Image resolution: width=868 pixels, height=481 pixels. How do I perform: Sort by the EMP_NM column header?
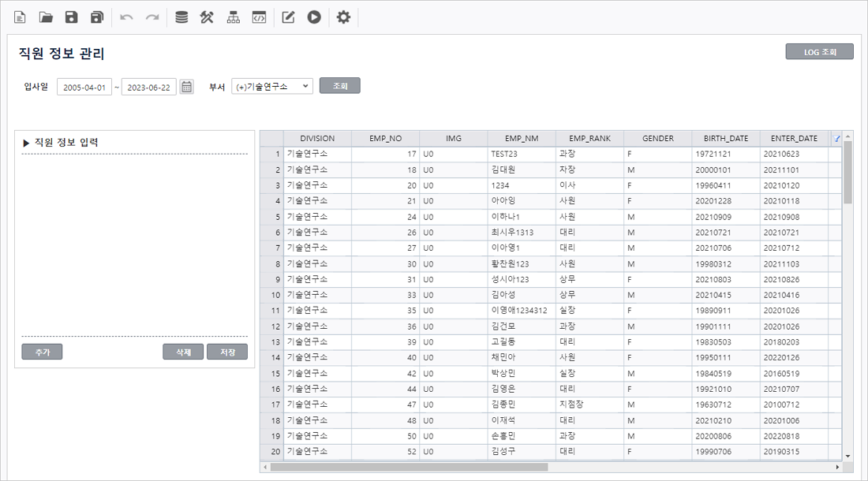[x=522, y=139]
